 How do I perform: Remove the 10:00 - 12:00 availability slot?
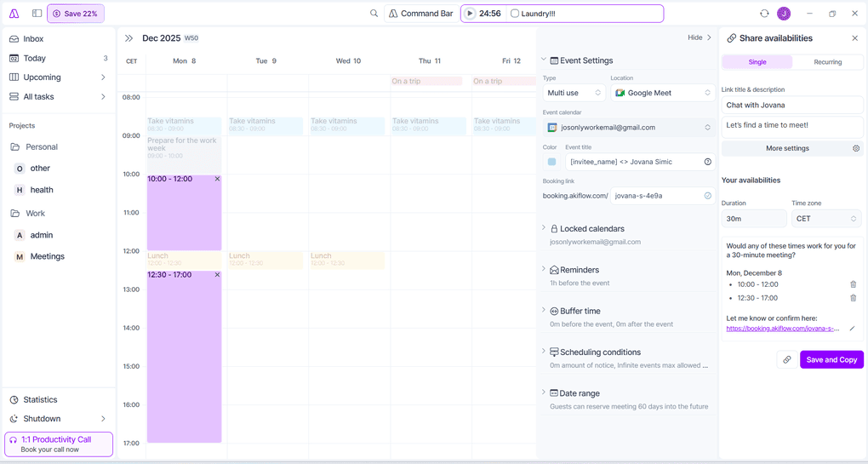[x=217, y=179]
